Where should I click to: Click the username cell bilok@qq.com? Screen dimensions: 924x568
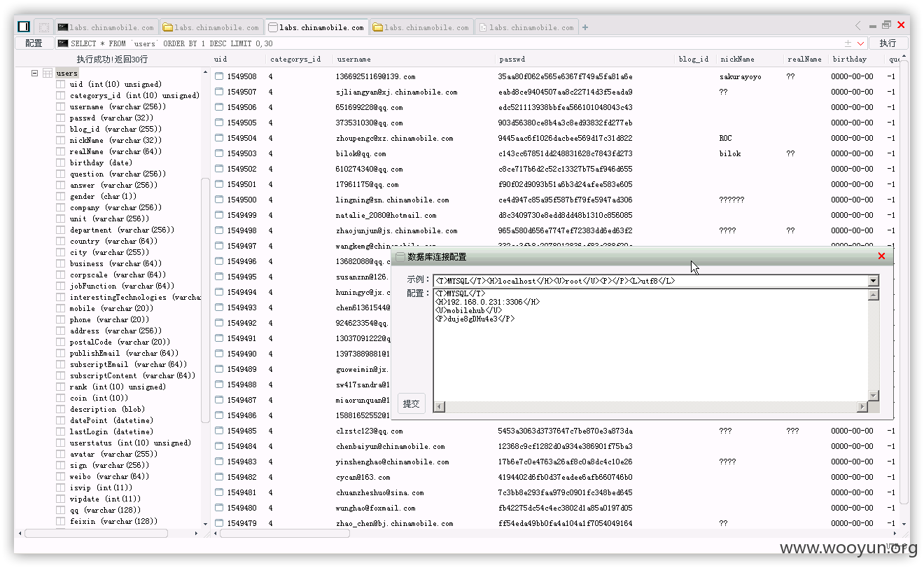(360, 153)
